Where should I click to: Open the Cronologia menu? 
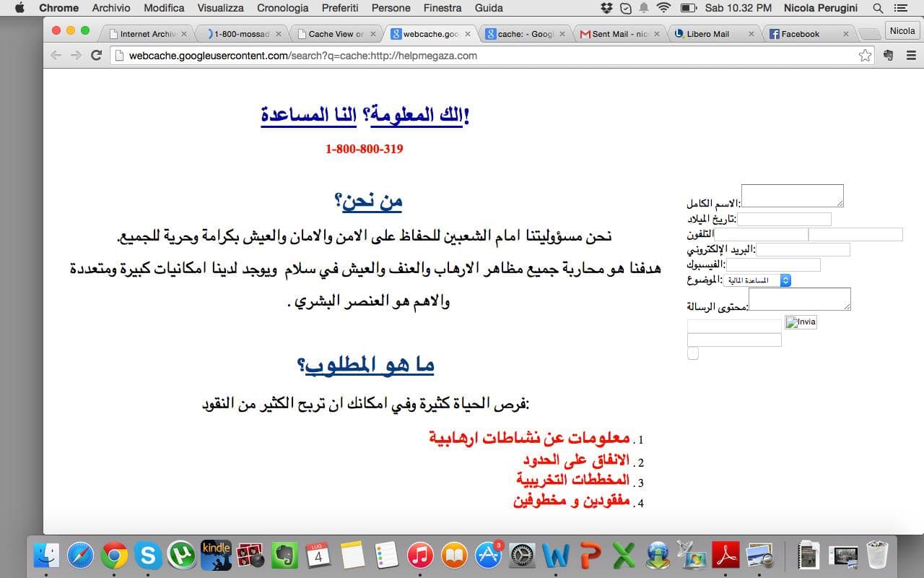[283, 8]
